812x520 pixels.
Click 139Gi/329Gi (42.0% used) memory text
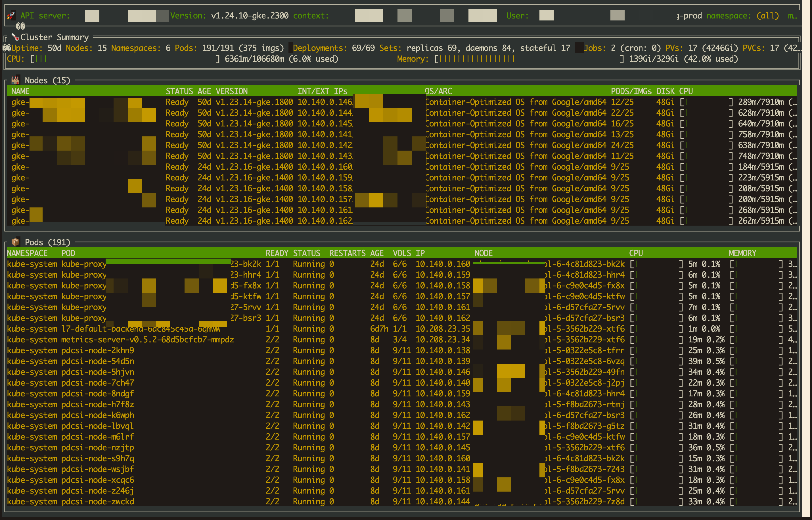pyautogui.click(x=683, y=59)
